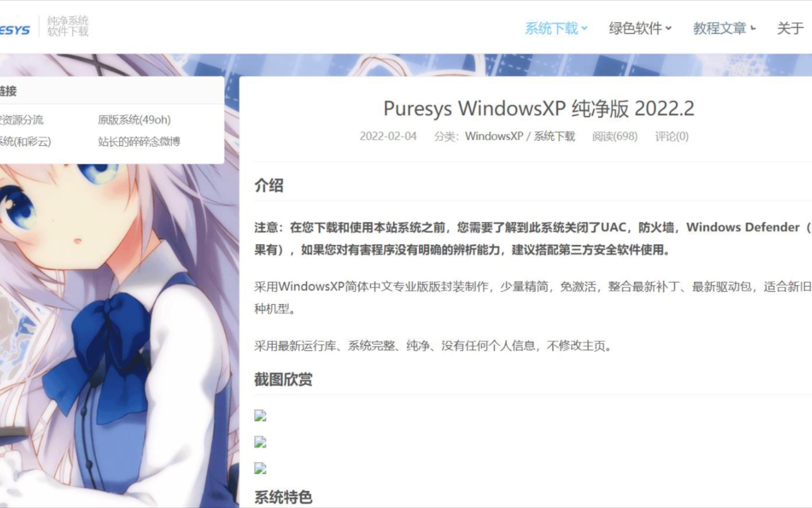
Task: Click the 系统特色 section heading
Action: (x=284, y=496)
